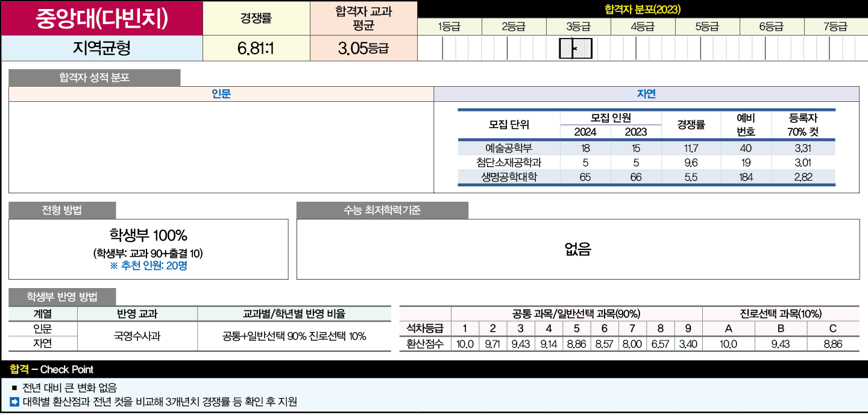Click the '공통 과목/일반선택 과목(90%)' header
Screen dimensions: 868x417
coord(576,314)
